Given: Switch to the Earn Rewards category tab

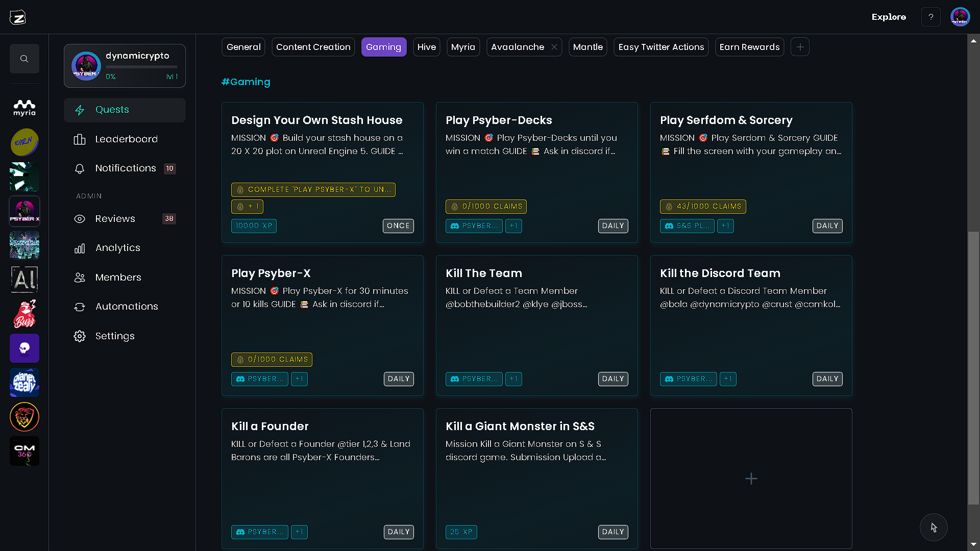Looking at the screenshot, I should tap(750, 47).
